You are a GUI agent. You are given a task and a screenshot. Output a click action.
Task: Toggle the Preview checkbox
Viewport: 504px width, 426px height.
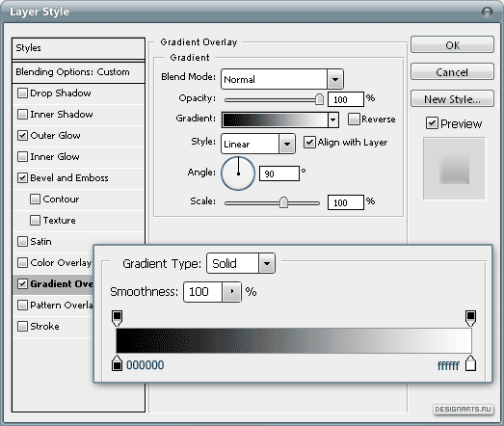click(x=432, y=123)
